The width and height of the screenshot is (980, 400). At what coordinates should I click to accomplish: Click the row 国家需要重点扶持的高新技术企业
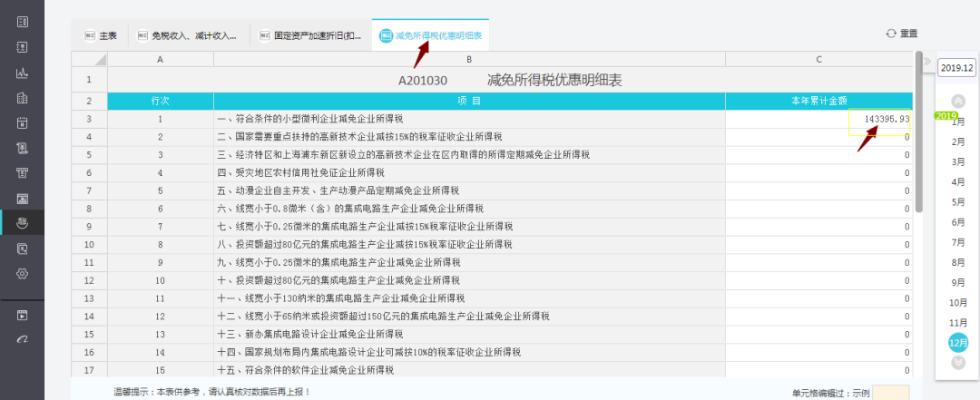click(x=469, y=137)
